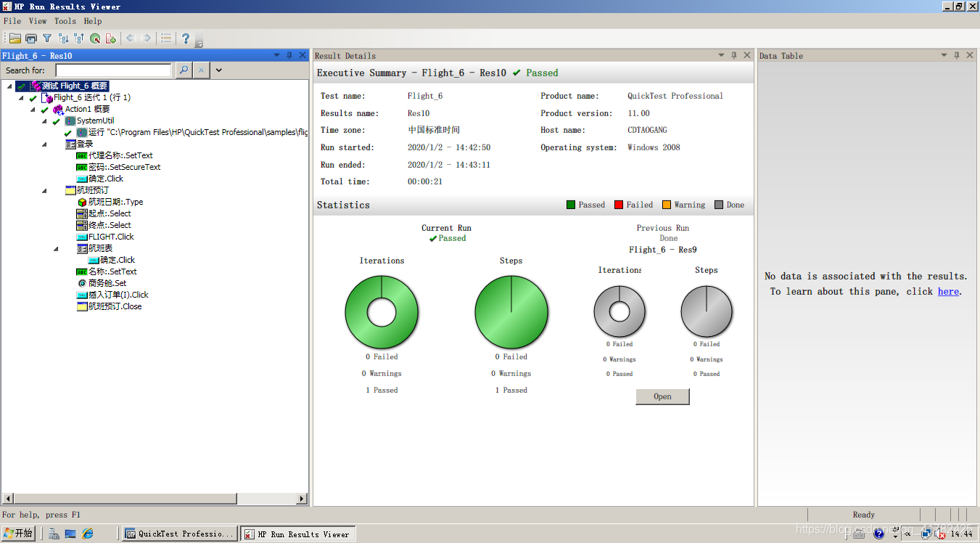Click the red document with plus icon
This screenshot has height=543, width=980.
[111, 38]
